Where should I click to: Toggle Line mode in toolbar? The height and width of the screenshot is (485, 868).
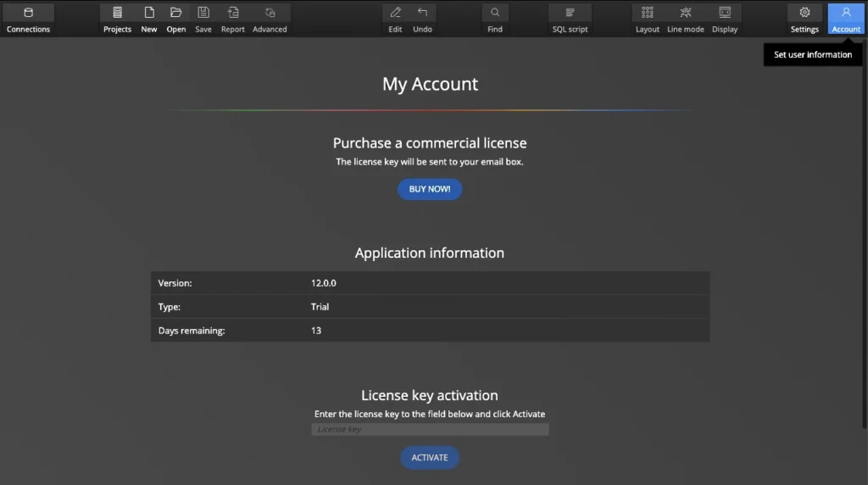point(686,18)
